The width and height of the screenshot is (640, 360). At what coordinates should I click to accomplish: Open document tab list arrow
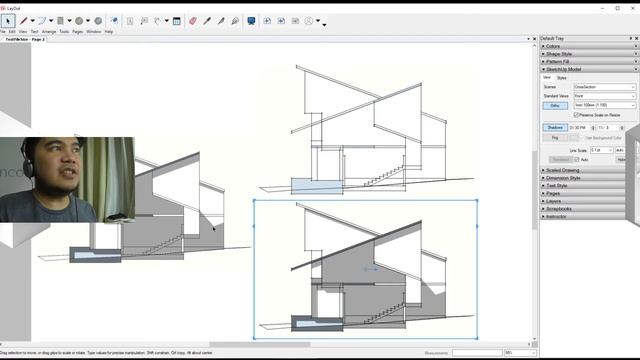(x=529, y=39)
